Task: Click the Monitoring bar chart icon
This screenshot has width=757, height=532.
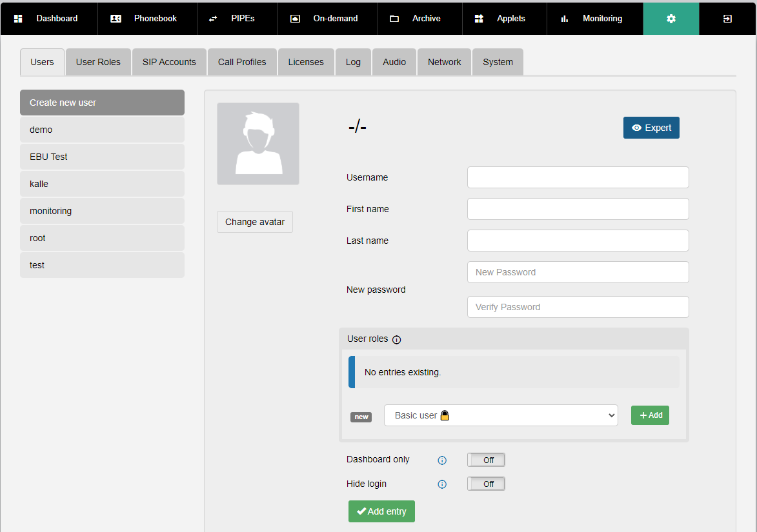Action: pyautogui.click(x=565, y=19)
